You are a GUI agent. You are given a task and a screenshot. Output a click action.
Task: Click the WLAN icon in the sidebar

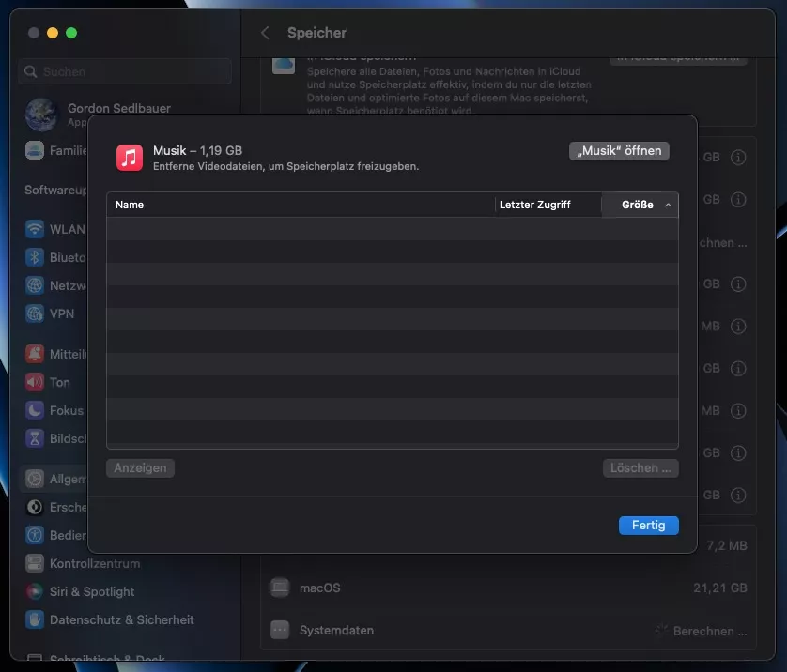pos(35,229)
